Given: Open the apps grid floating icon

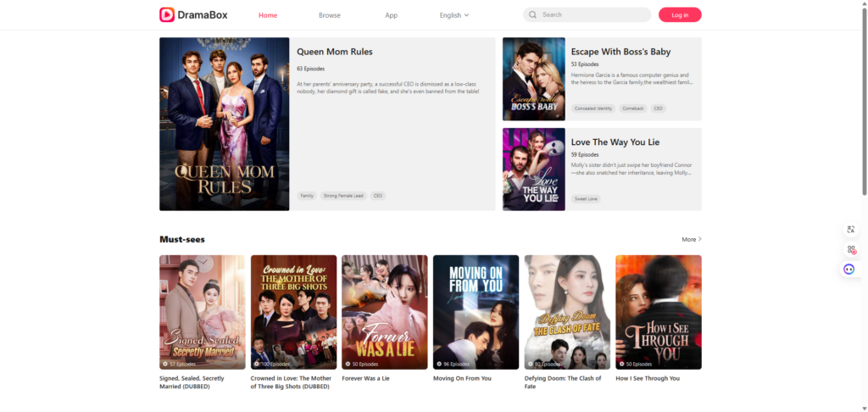Looking at the screenshot, I should (851, 250).
